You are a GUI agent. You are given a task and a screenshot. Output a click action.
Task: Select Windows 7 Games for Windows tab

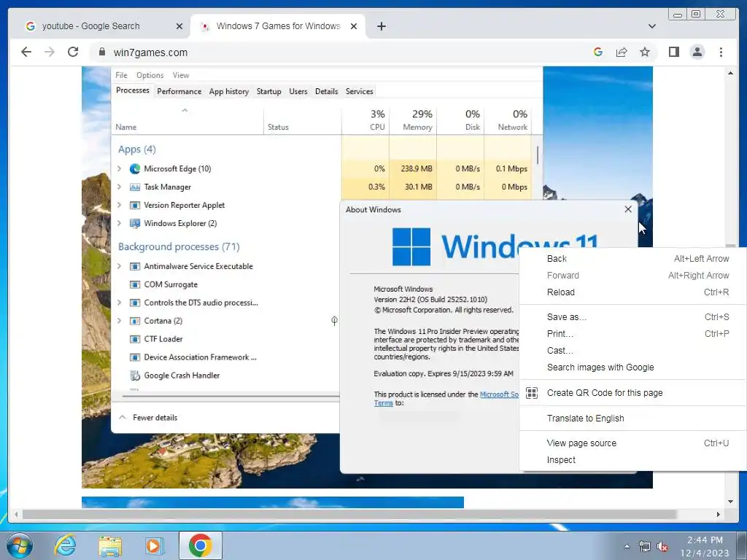point(278,26)
